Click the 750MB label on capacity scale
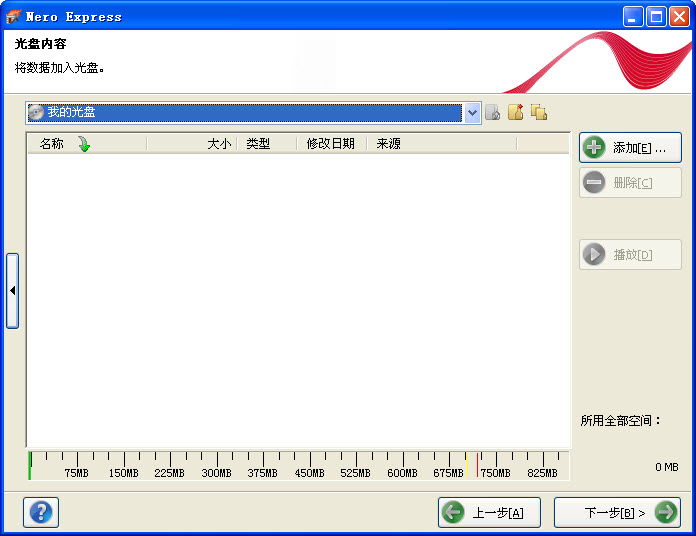696x536 pixels. (x=495, y=473)
